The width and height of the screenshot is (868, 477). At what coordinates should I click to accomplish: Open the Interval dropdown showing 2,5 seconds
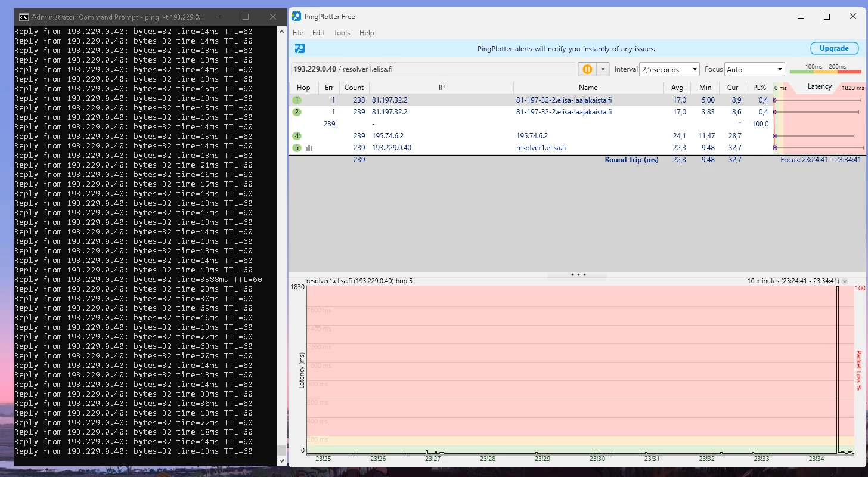(x=669, y=70)
